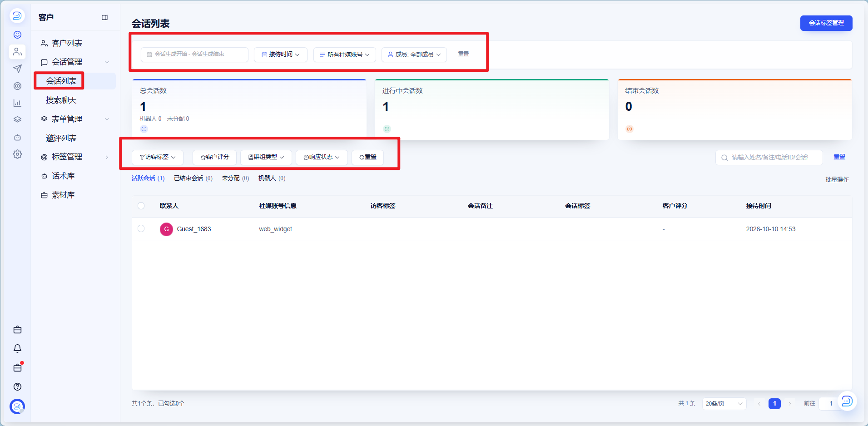Click the notification bell icon
This screenshot has width=868, height=426.
coord(17,348)
